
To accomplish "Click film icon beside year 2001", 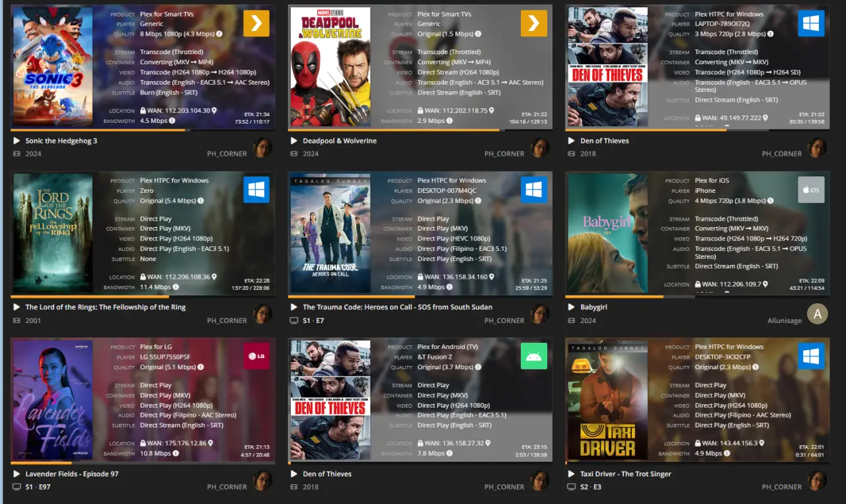I will [x=17, y=320].
